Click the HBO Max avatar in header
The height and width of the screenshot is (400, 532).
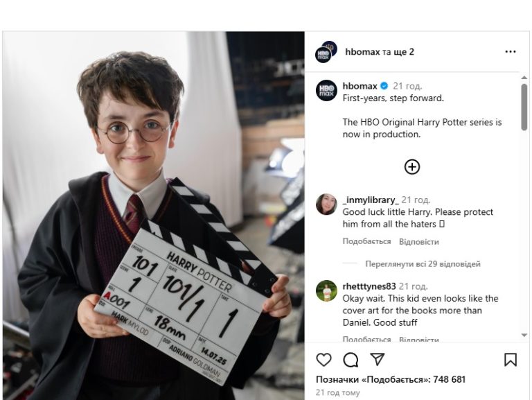tap(326, 52)
